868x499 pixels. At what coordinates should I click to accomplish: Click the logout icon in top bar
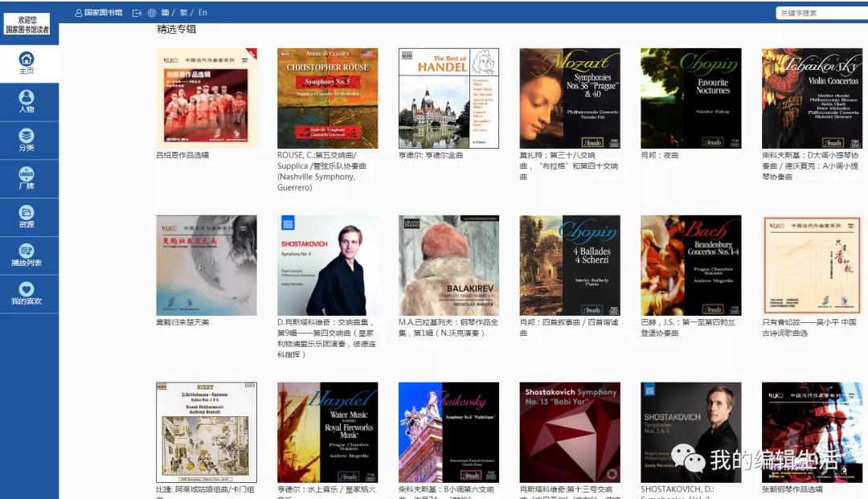click(x=137, y=13)
